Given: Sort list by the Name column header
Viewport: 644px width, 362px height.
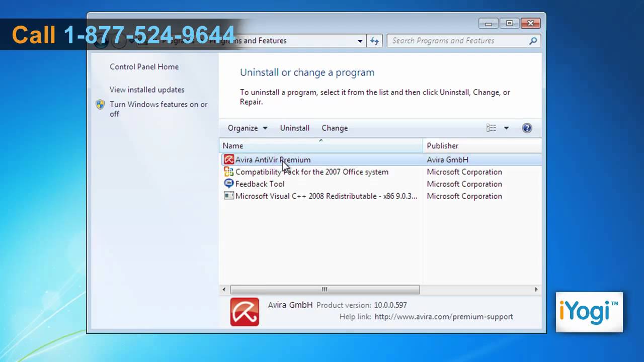Looking at the screenshot, I should [321, 145].
